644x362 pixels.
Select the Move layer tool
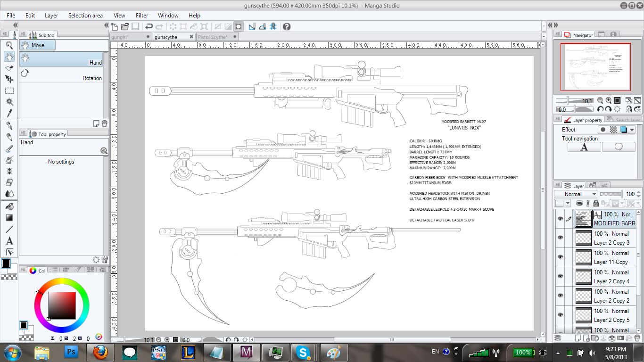9,80
